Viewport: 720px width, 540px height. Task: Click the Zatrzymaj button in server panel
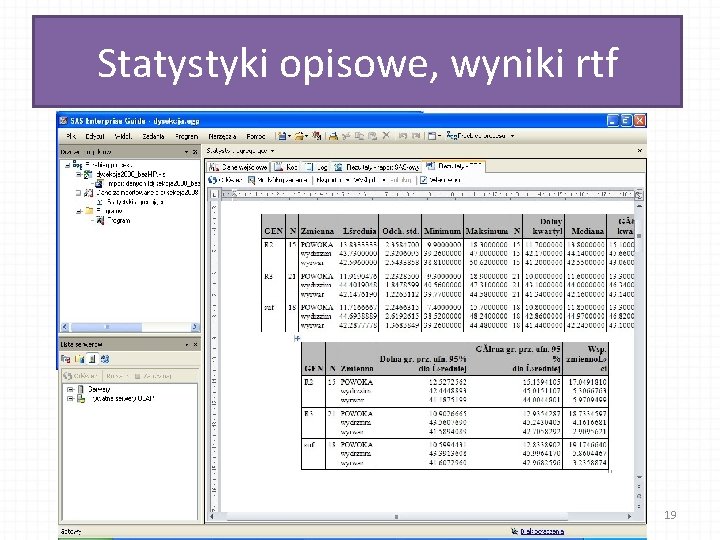pos(153,376)
